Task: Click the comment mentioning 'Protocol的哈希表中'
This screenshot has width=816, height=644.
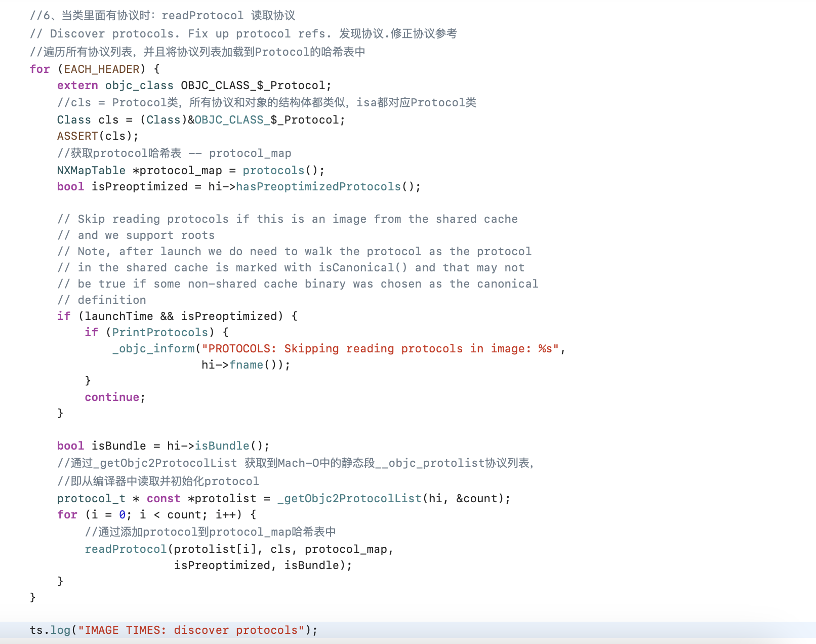Action: (x=197, y=52)
